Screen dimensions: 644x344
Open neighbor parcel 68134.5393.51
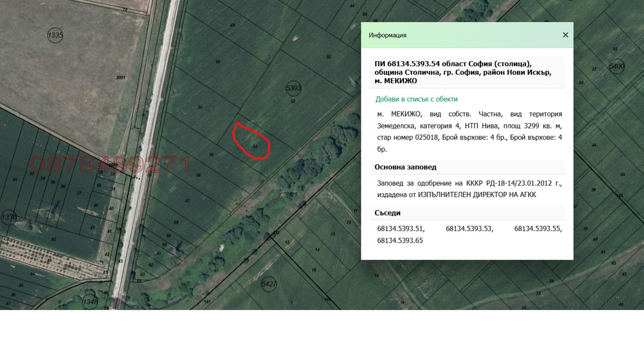click(x=401, y=229)
